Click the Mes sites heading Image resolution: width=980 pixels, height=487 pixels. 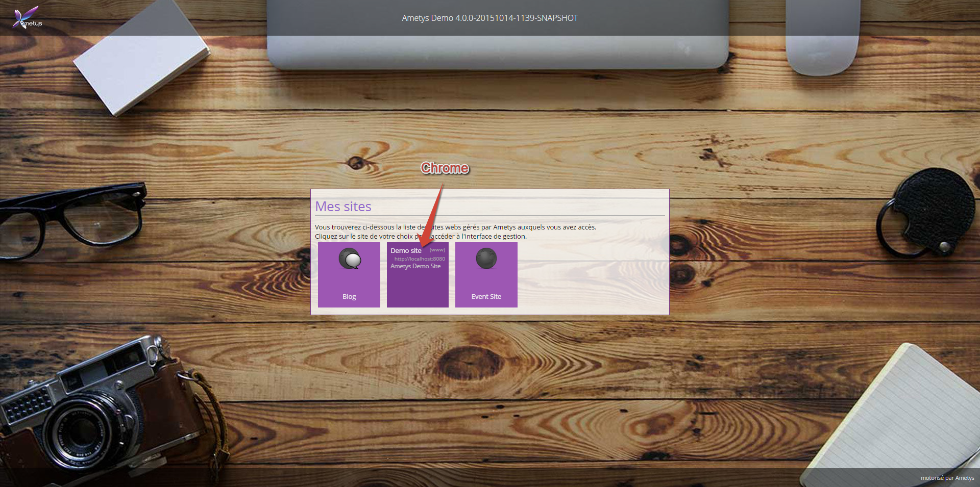tap(343, 207)
